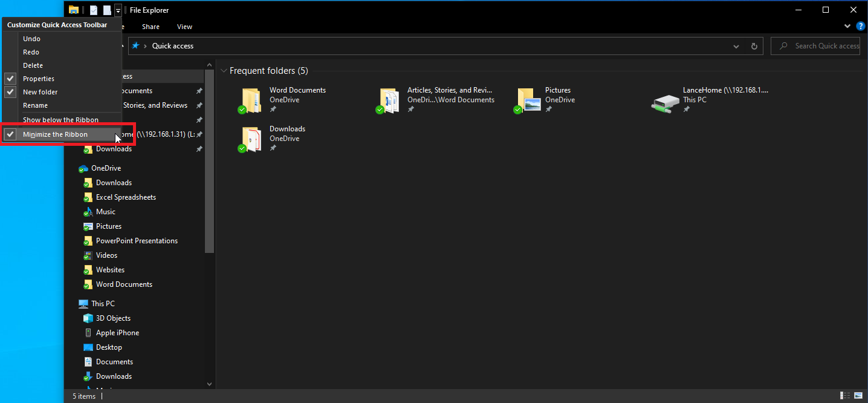Select Word Documents under OneDrive

(124, 284)
